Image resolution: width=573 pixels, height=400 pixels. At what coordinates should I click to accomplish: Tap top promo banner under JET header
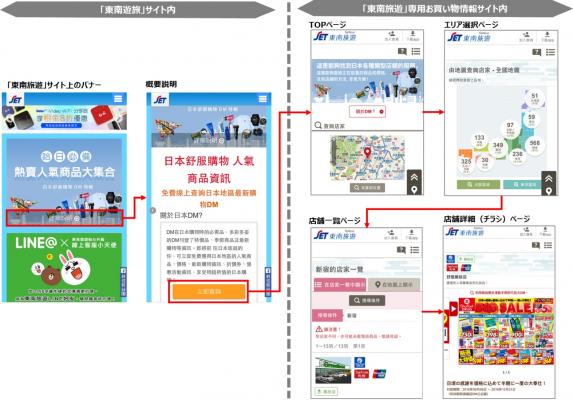64,118
